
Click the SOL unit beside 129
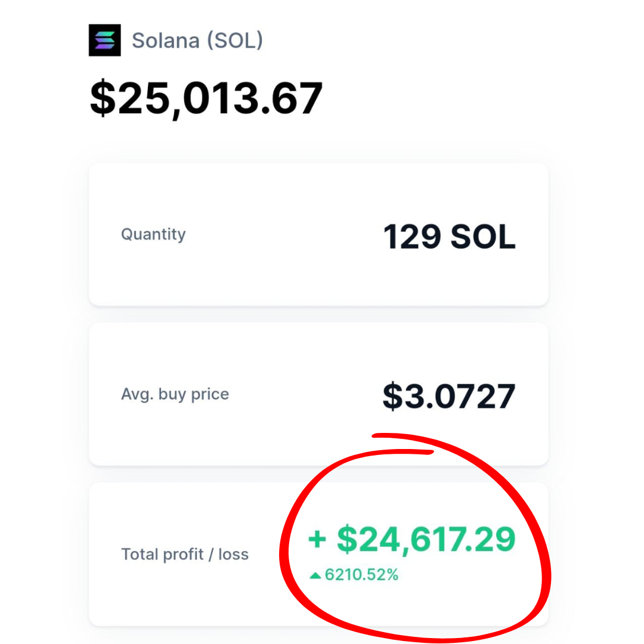(482, 237)
